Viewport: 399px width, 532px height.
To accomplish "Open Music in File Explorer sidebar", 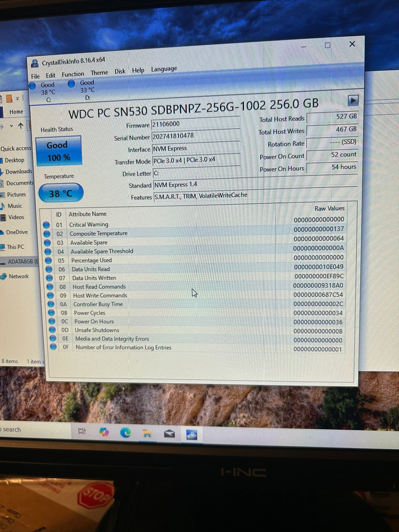I will [15, 206].
